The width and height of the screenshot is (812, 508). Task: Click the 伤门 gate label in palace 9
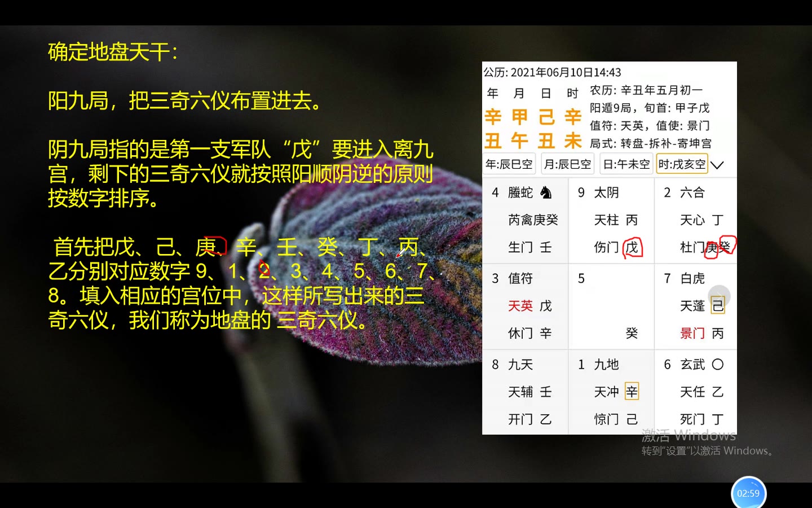pos(606,247)
